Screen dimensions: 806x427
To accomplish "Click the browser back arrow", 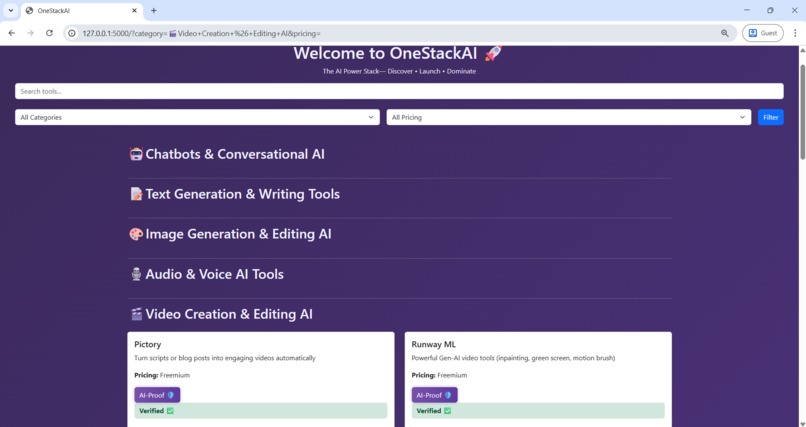I will [x=12, y=33].
